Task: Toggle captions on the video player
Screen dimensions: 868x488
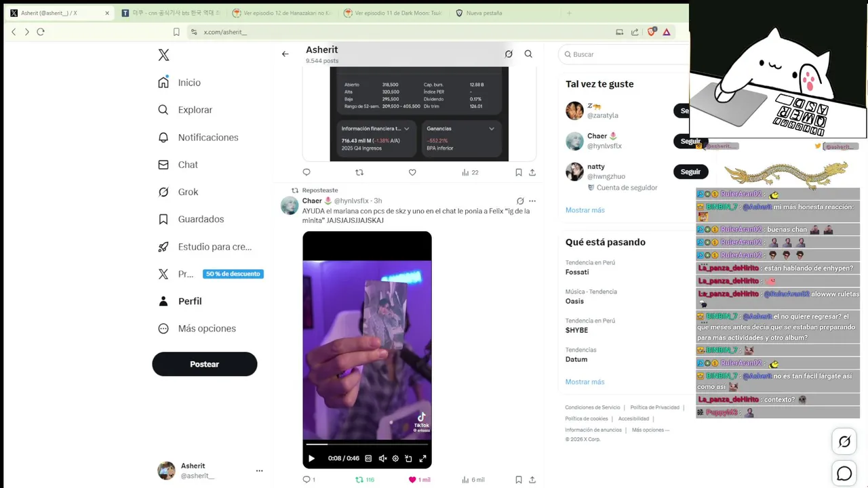Action: 368,458
